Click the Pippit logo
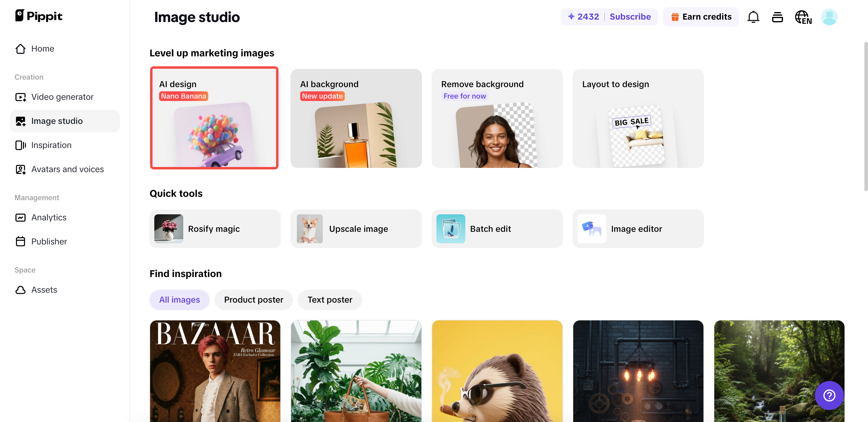This screenshot has height=422, width=868. 39,16
